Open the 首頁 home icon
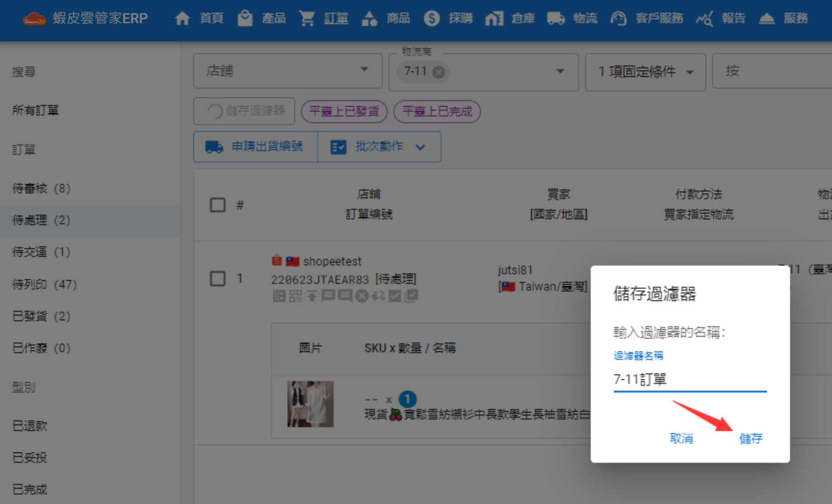This screenshot has height=504, width=832. click(182, 19)
